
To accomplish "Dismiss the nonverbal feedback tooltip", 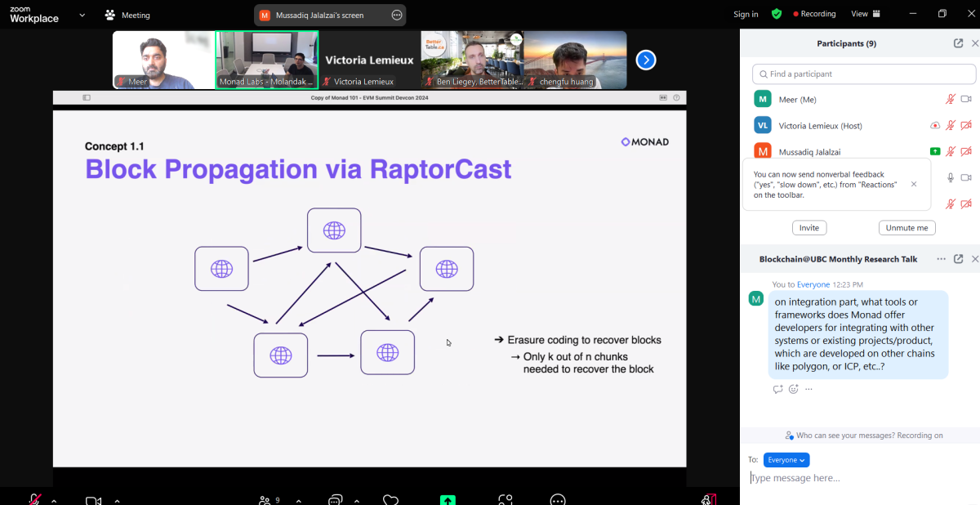I will (x=913, y=184).
